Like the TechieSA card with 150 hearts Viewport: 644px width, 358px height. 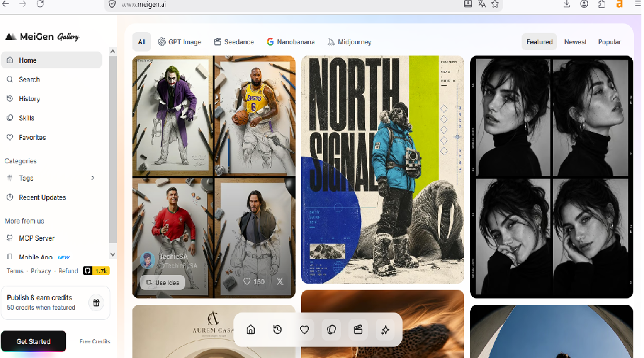click(x=254, y=282)
